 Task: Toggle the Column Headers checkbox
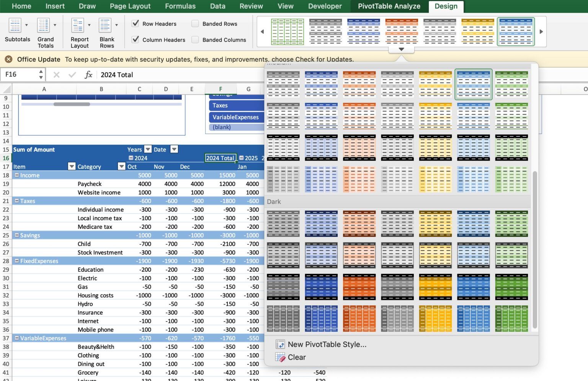136,39
